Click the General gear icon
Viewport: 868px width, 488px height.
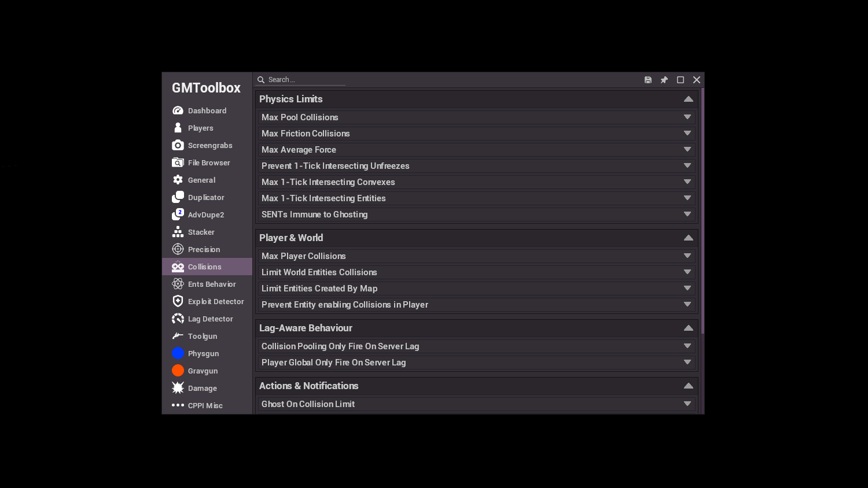[x=178, y=180]
